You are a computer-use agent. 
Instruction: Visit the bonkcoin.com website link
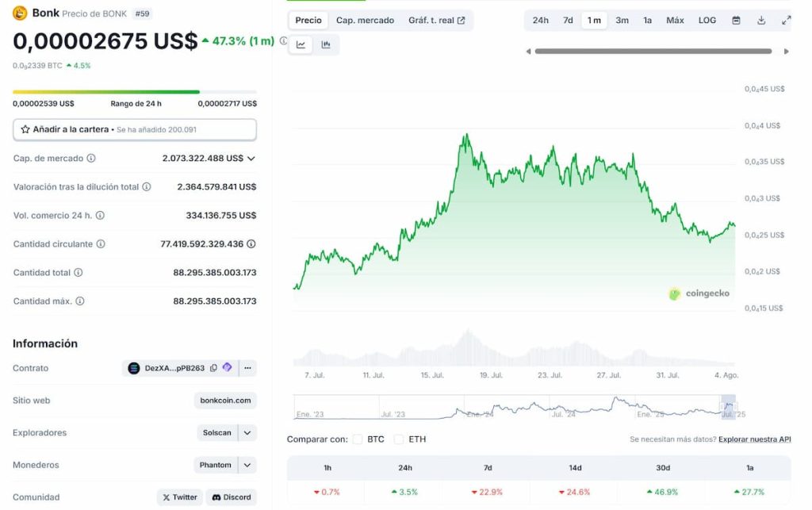tap(224, 401)
